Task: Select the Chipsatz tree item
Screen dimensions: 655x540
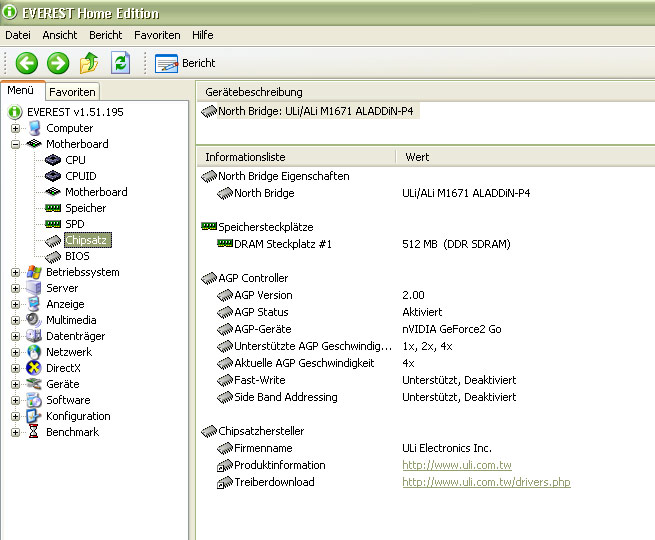Action: tap(88, 240)
